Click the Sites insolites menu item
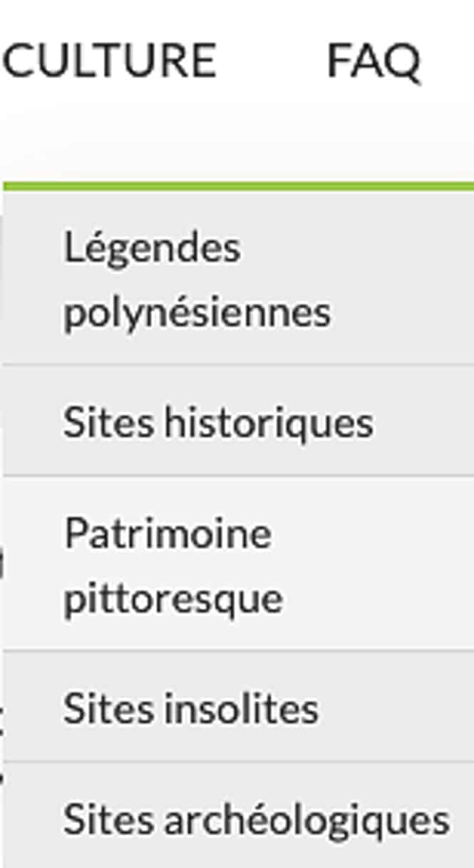 (239, 706)
